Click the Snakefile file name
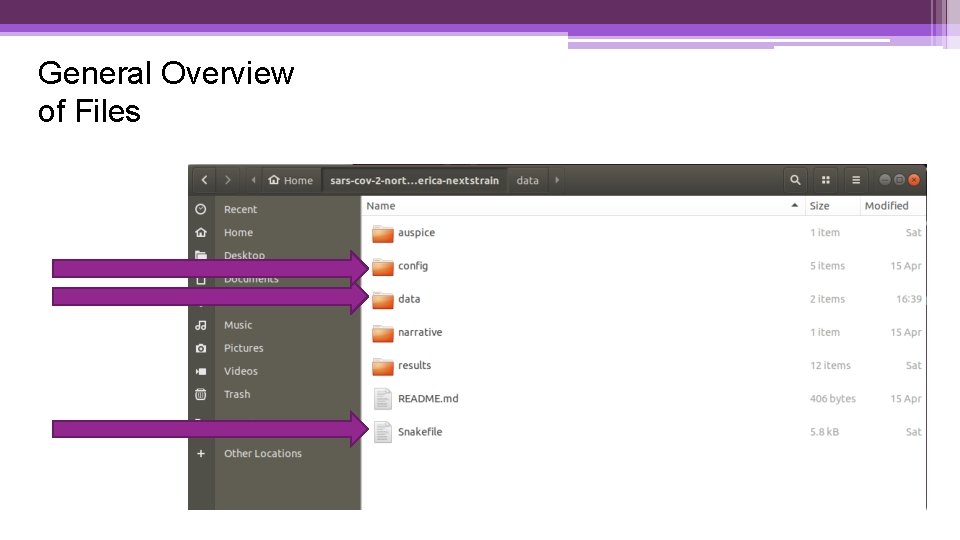 (420, 432)
